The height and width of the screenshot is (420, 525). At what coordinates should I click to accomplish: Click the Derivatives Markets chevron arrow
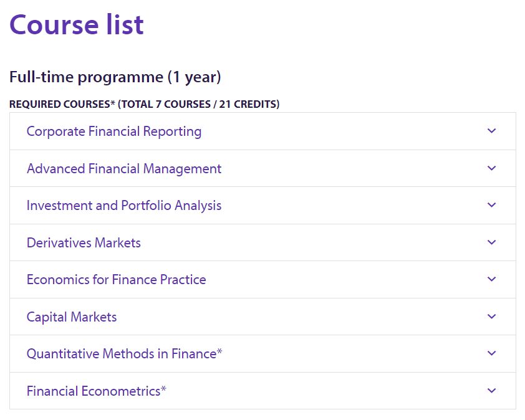tap(491, 242)
